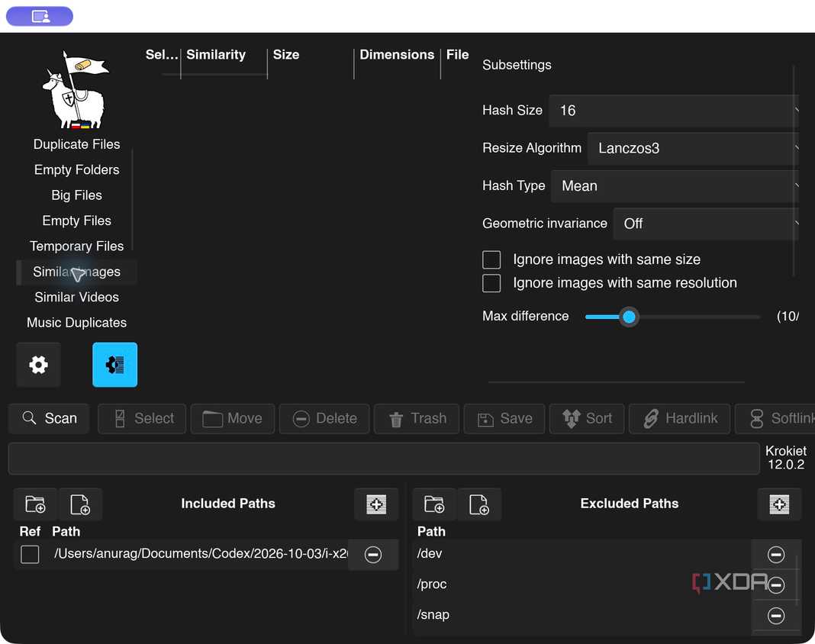Switch to the Big Files tool

click(76, 195)
